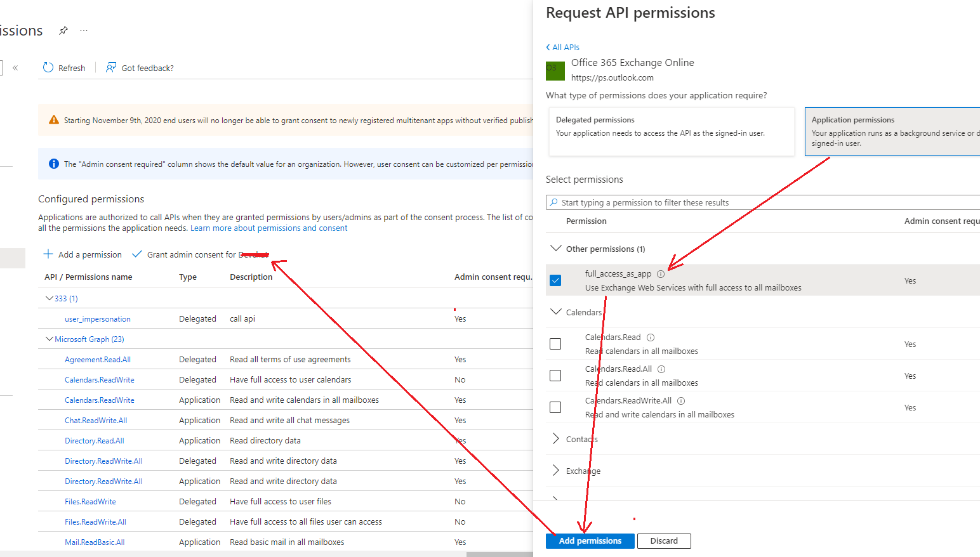Open Learn more about permissions and consent
The width and height of the screenshot is (980, 557).
pos(268,228)
